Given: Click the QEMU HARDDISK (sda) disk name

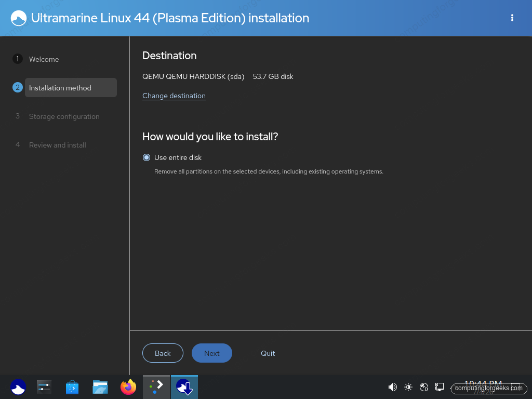Looking at the screenshot, I should [x=193, y=77].
